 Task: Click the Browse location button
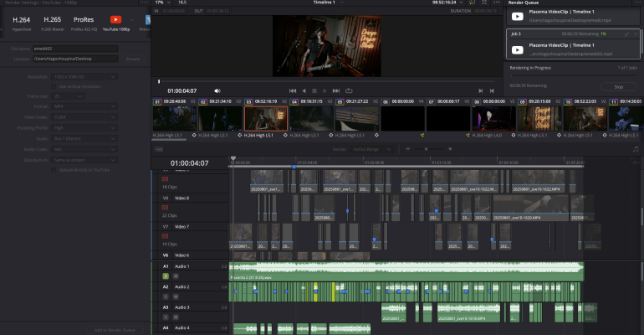coord(133,59)
